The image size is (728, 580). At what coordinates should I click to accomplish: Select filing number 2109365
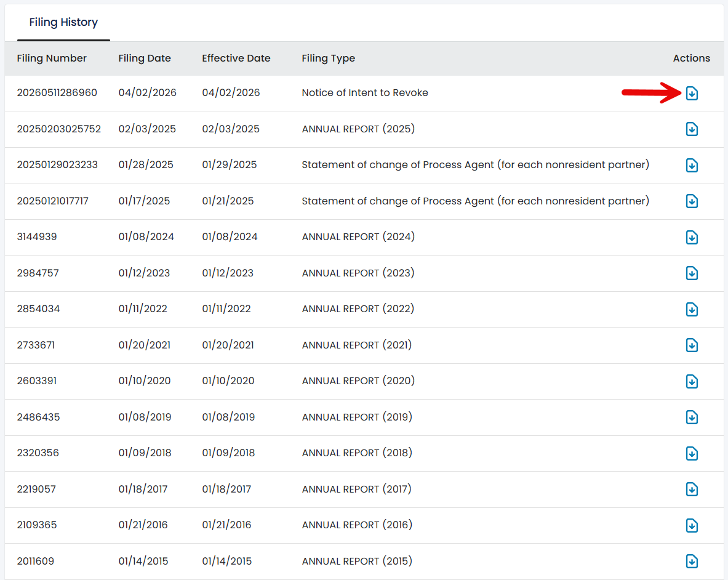pos(37,524)
